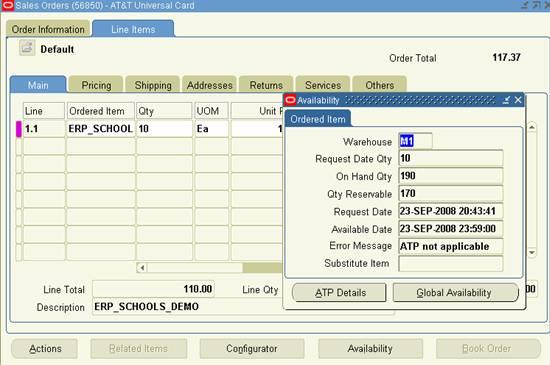Click the ERP_SCHOOL ordered item cell

tap(101, 129)
